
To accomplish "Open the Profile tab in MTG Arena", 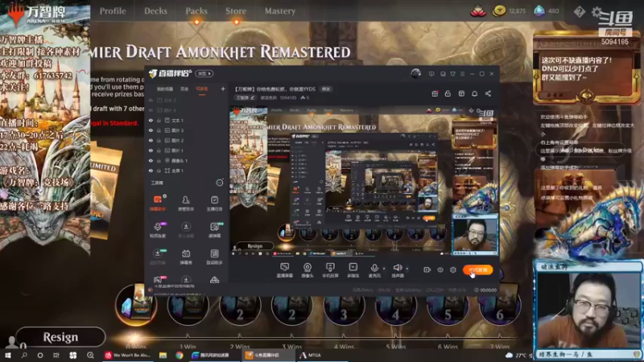I will pos(113,11).
